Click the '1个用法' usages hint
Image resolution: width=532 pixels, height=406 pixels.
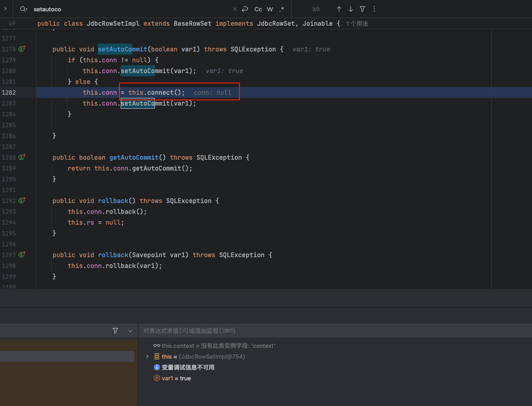(357, 23)
